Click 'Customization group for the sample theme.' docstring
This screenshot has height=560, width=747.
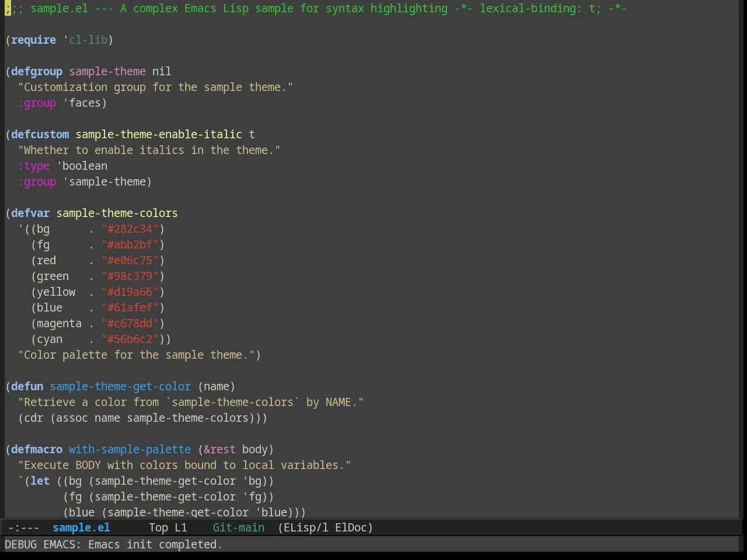click(155, 87)
